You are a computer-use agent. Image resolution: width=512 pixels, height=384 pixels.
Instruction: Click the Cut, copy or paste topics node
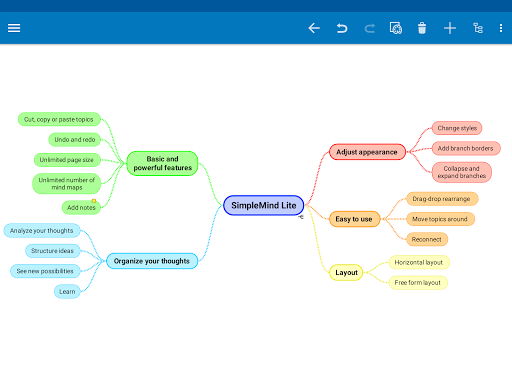pos(59,119)
